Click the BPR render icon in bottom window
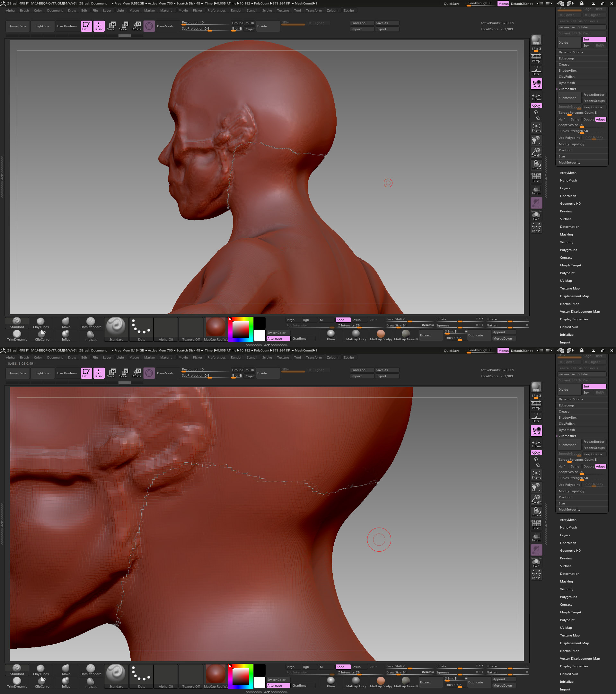This screenshot has height=694, width=616. click(536, 387)
